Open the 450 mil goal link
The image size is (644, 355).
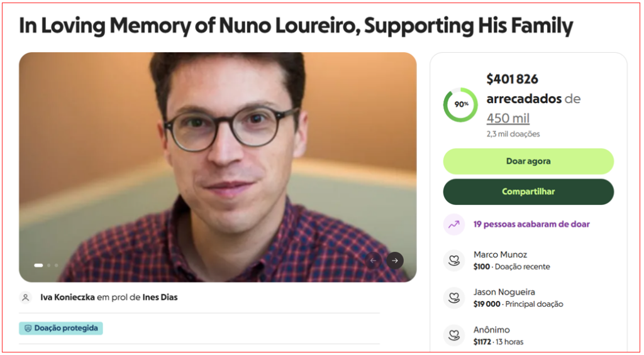[508, 118]
